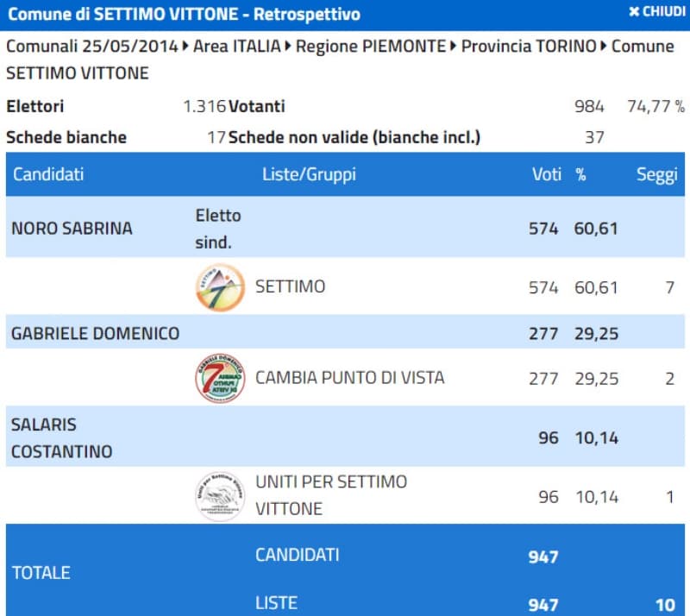690x616 pixels.
Task: Click the Voti column header
Action: 546,174
